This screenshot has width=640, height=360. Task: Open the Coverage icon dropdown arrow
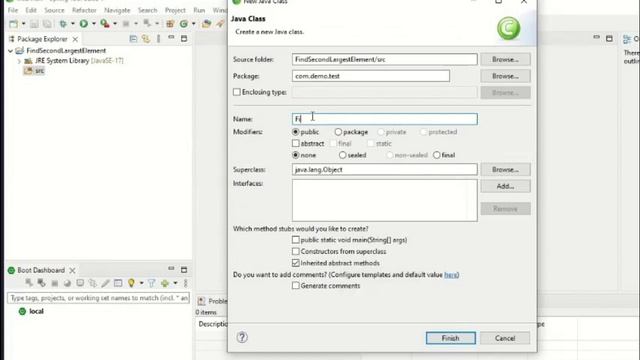click(115, 24)
